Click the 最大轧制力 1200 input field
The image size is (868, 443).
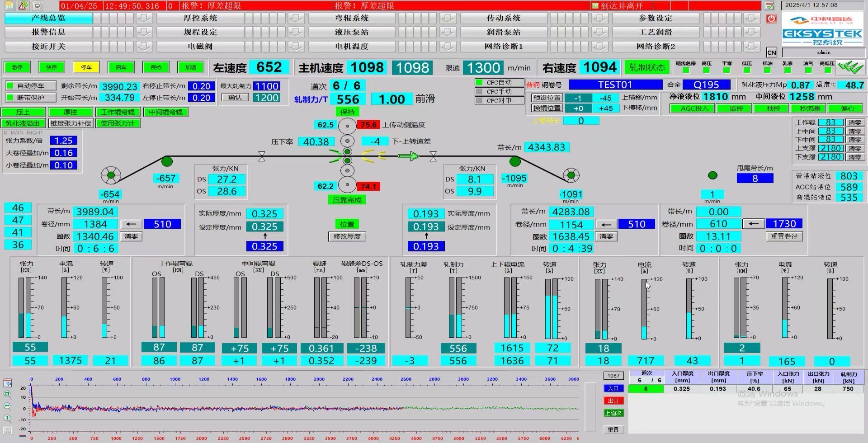[x=266, y=98]
